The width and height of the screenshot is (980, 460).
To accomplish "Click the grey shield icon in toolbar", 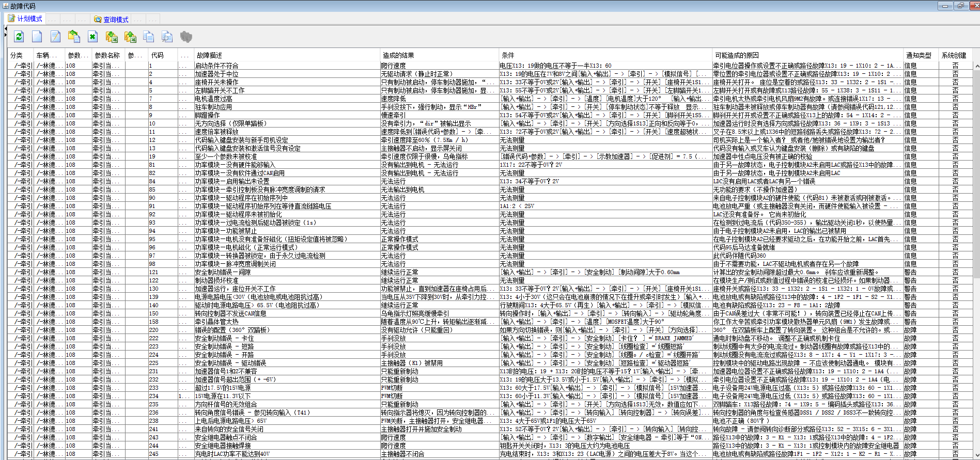I will point(186,37).
